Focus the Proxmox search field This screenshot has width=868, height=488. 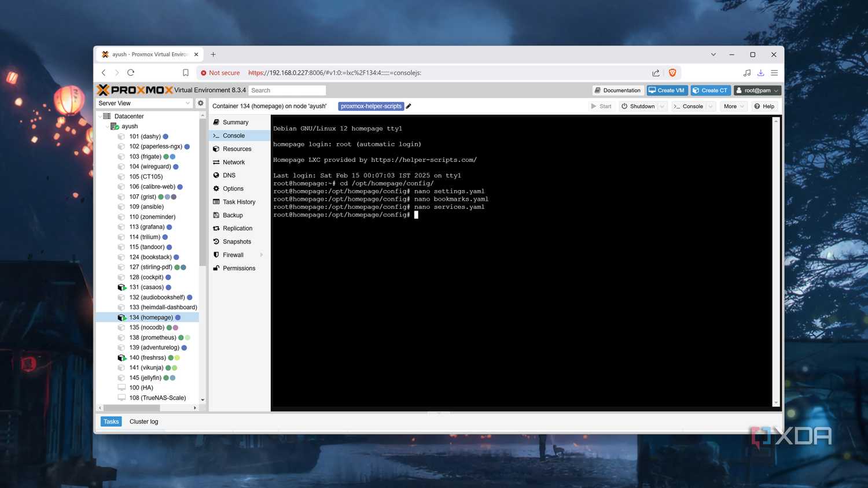pos(288,90)
